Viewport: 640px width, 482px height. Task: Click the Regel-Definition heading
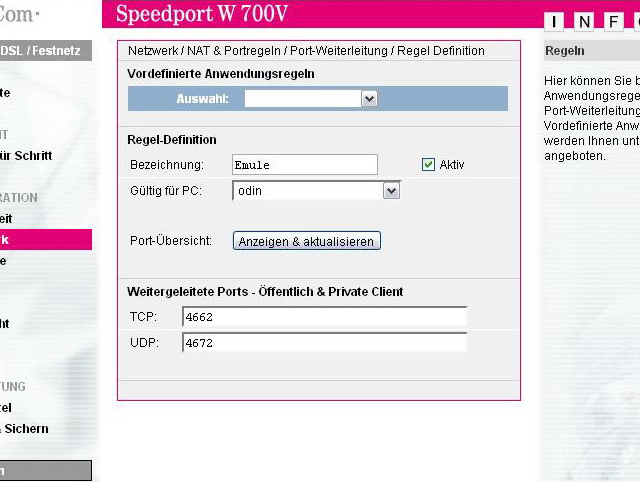coord(172,140)
